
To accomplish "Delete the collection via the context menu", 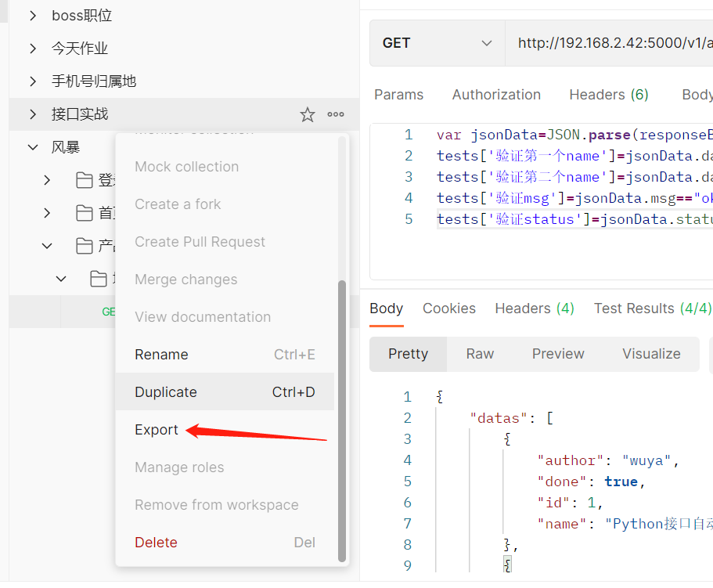I will [x=156, y=543].
